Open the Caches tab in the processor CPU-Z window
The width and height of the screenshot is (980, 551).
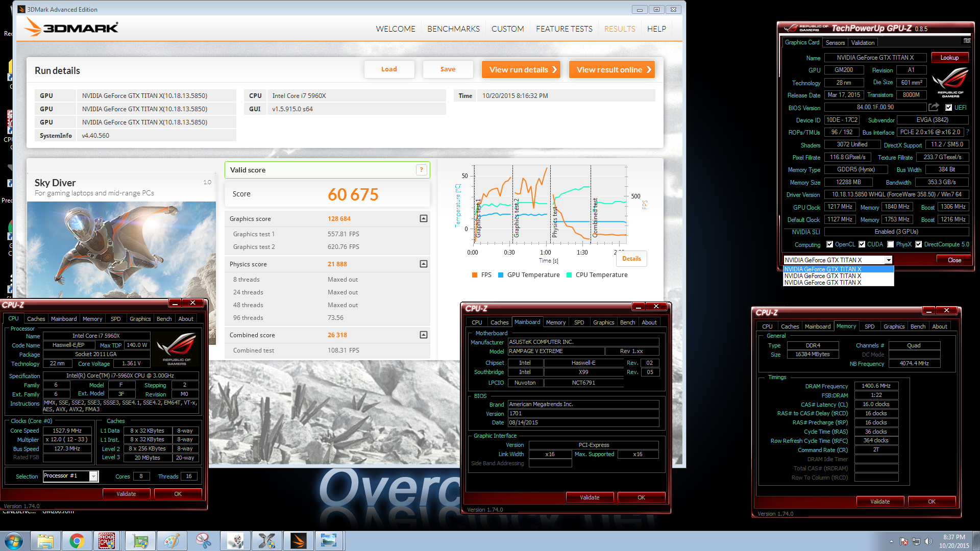click(36, 319)
